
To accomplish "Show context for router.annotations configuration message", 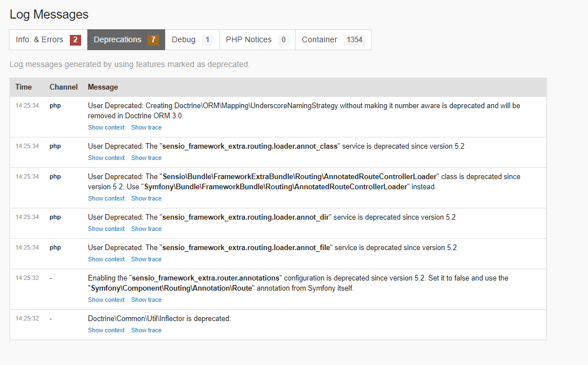I will tap(106, 300).
